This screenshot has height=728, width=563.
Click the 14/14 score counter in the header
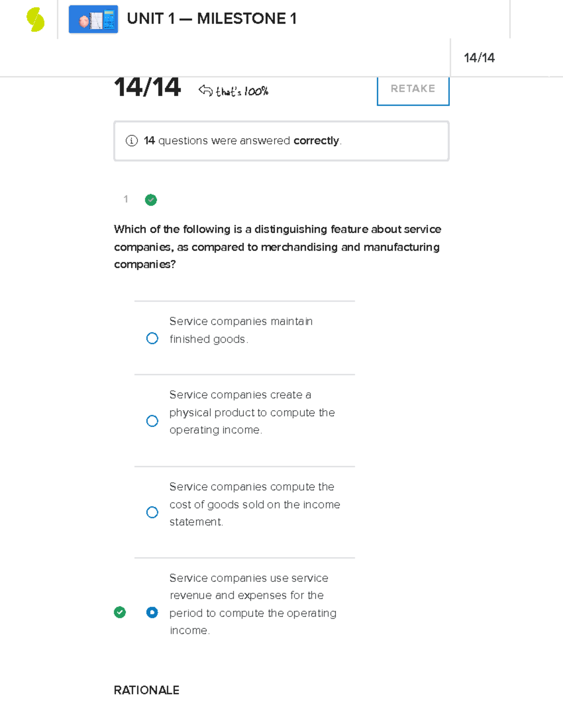479,58
